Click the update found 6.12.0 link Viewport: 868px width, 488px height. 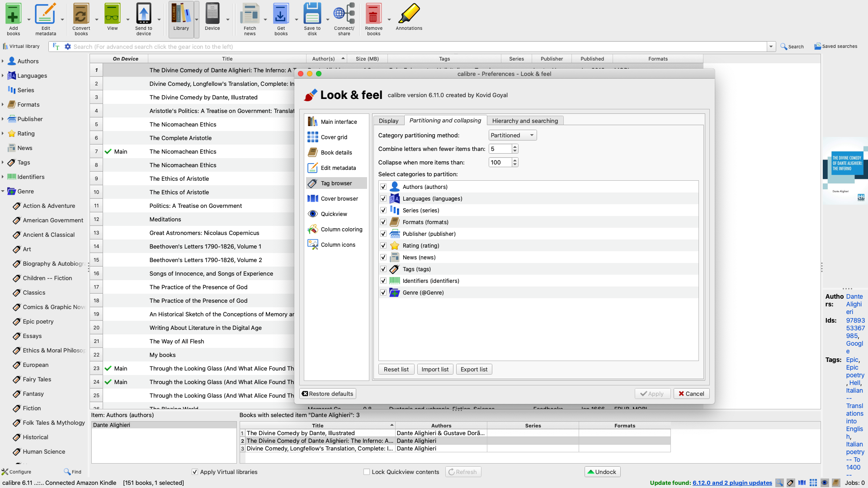click(732, 483)
